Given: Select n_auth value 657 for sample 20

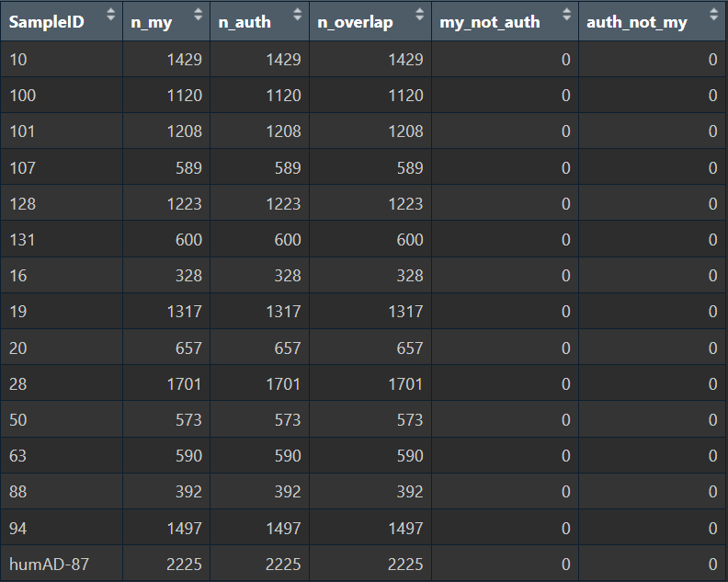Looking at the screenshot, I should (x=287, y=348).
